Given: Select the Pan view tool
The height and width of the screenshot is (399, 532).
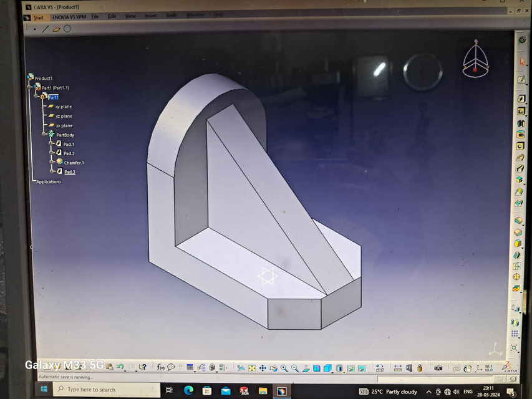Looking at the screenshot, I should point(263,367).
